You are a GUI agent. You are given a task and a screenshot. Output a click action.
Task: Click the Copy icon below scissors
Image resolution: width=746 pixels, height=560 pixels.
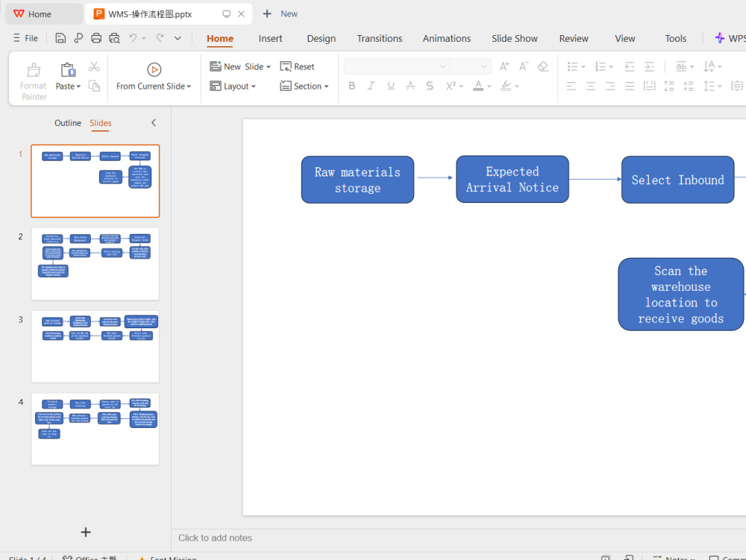[94, 86]
